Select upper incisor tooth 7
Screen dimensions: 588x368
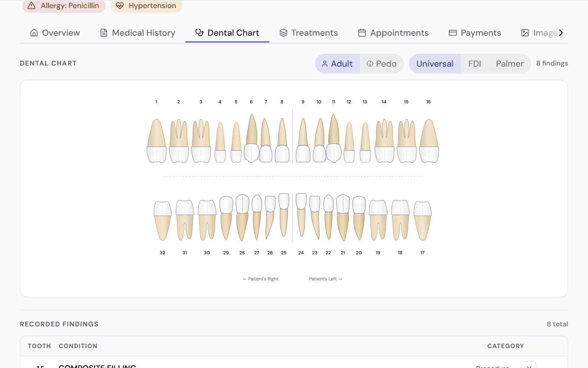[x=266, y=140]
